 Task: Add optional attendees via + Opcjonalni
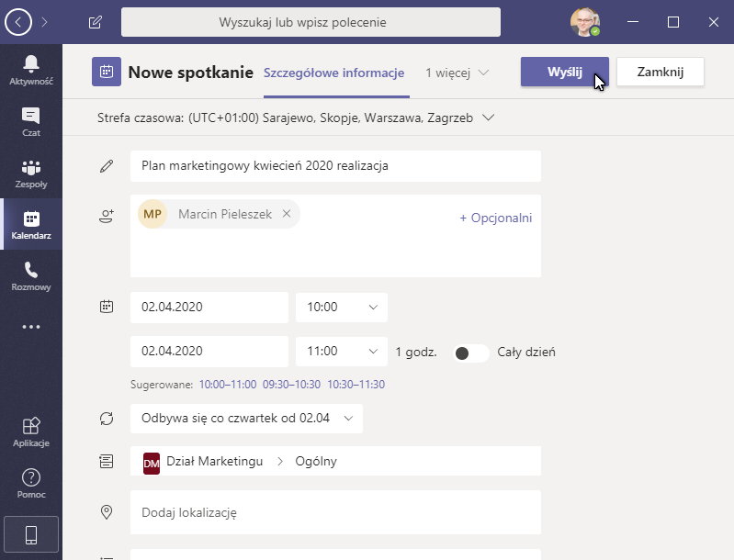pos(496,218)
